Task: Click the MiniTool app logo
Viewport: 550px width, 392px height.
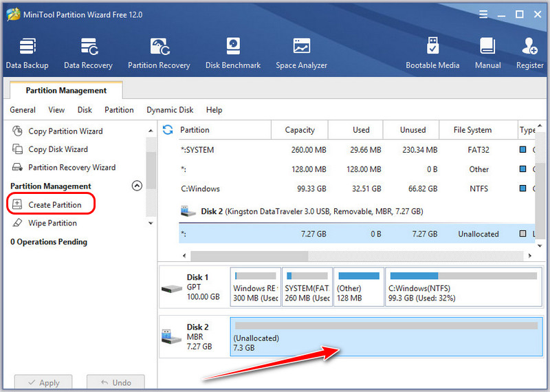Action: [x=13, y=14]
